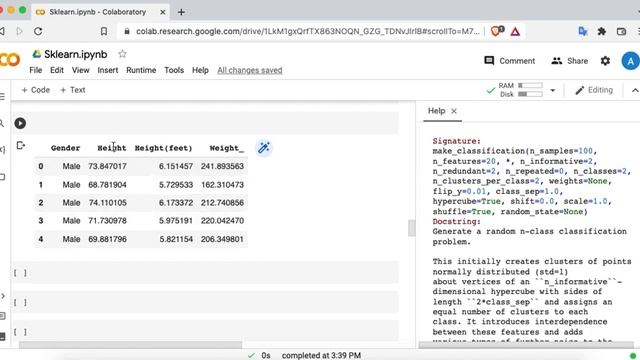Click the Share button
640x360 pixels.
(x=569, y=61)
